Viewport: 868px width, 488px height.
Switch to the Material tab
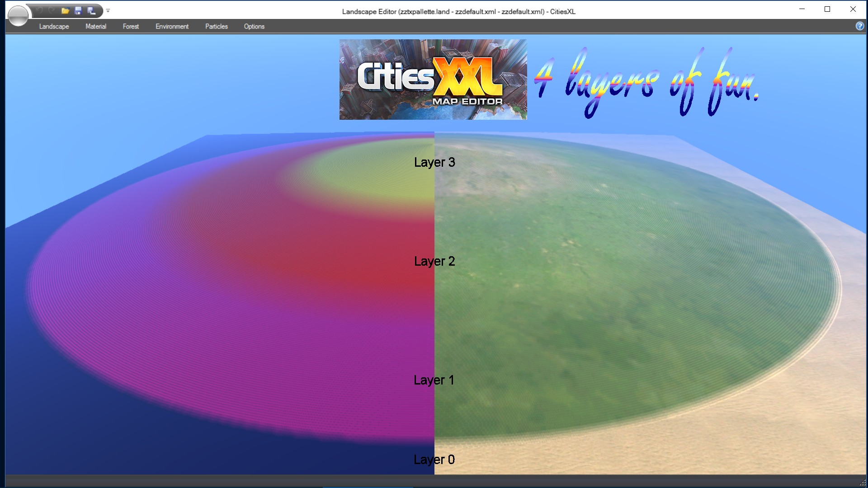[x=96, y=26]
